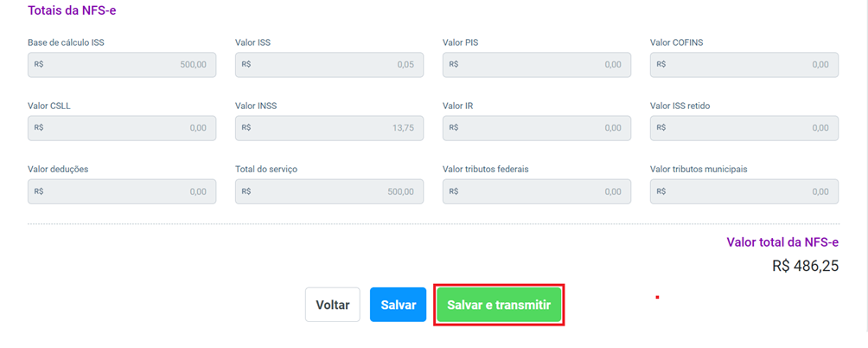This screenshot has height=348, width=868.
Task: Select the Valor CSLL field
Action: (x=122, y=128)
